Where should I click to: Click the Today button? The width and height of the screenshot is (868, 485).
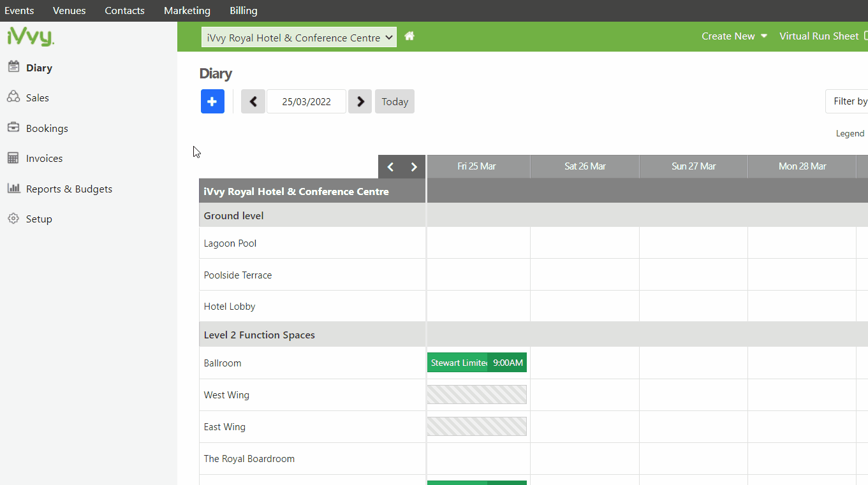coord(395,101)
